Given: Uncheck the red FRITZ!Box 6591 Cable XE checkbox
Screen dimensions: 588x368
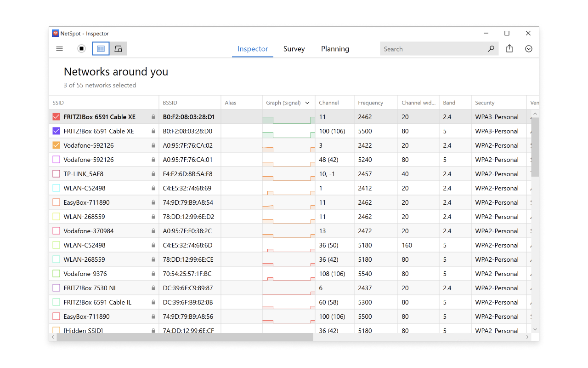Looking at the screenshot, I should click(57, 117).
